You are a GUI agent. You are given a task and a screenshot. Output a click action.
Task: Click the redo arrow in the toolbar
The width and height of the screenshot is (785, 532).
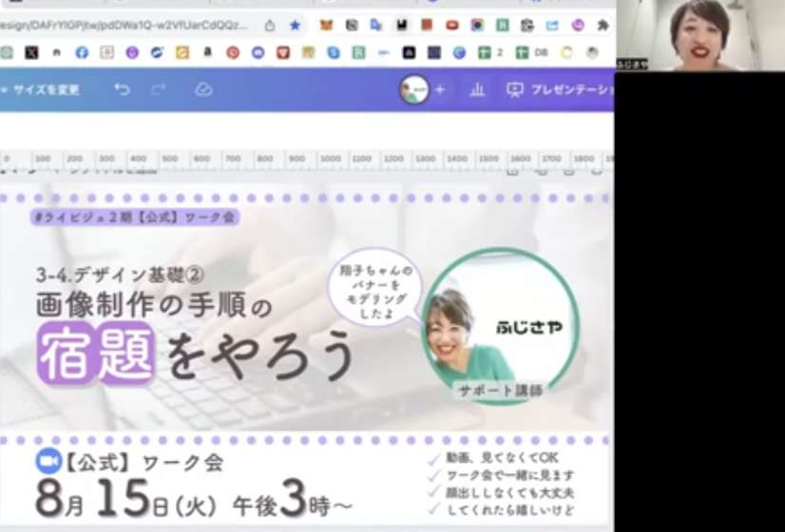click(159, 89)
